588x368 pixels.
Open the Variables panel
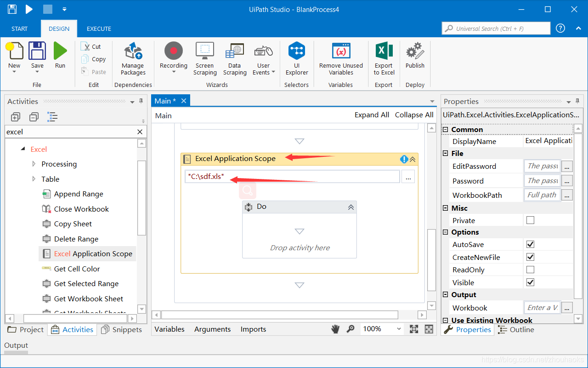tap(169, 329)
